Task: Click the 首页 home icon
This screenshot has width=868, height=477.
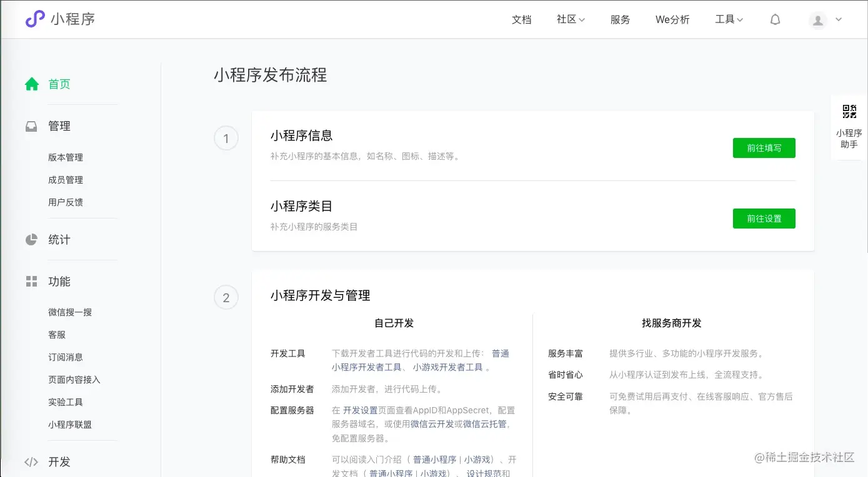Action: point(32,84)
